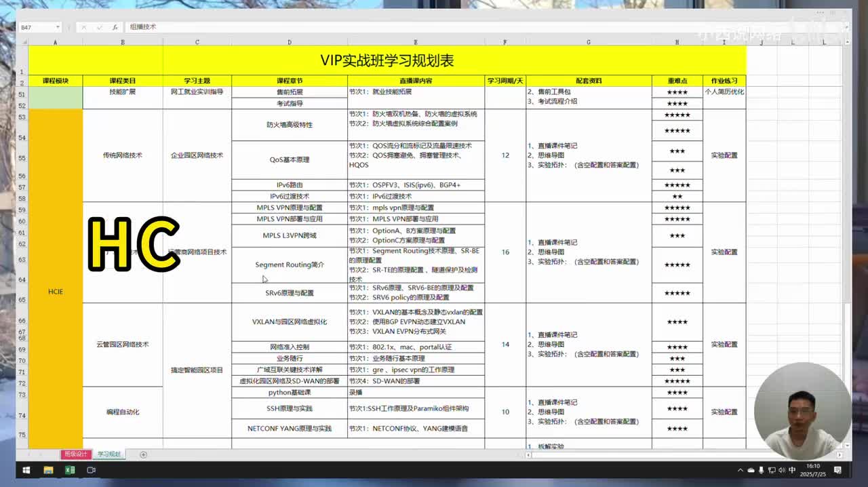Image resolution: width=868 pixels, height=487 pixels.
Task: Click the 搞定智能园区项目 cell
Action: click(197, 370)
